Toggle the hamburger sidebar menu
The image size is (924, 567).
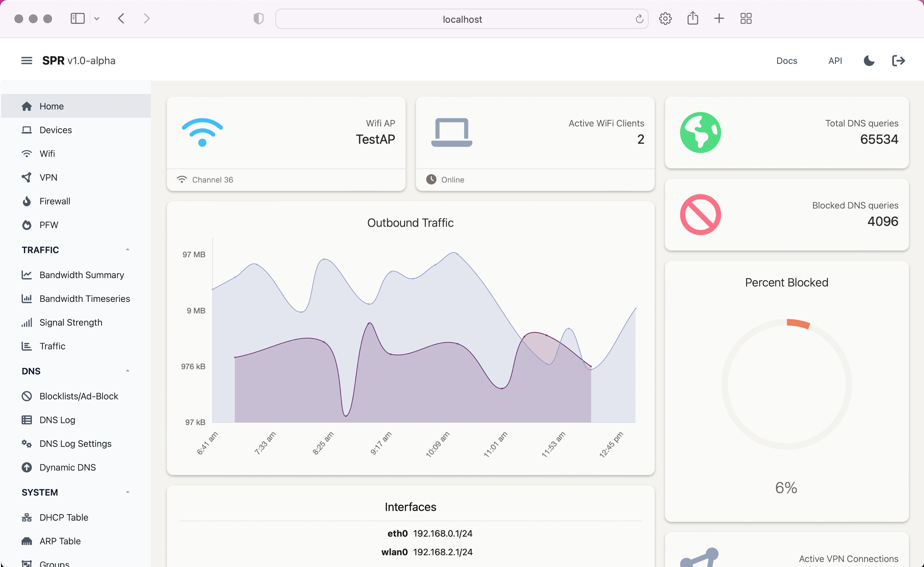point(26,60)
